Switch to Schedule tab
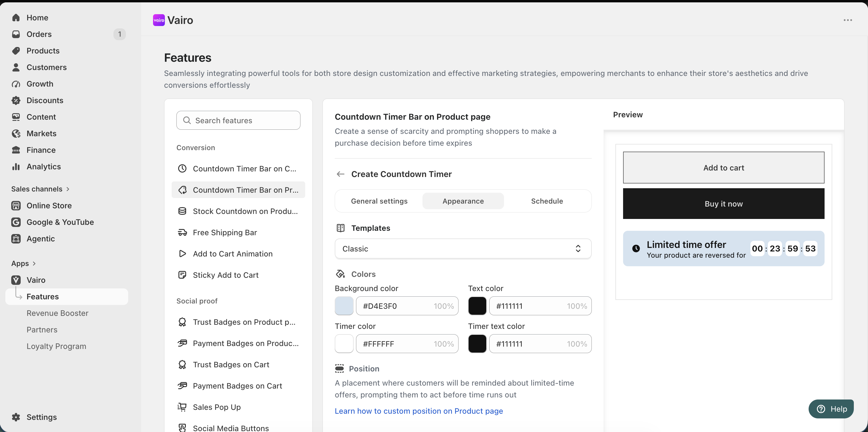The width and height of the screenshot is (868, 432). (547, 201)
